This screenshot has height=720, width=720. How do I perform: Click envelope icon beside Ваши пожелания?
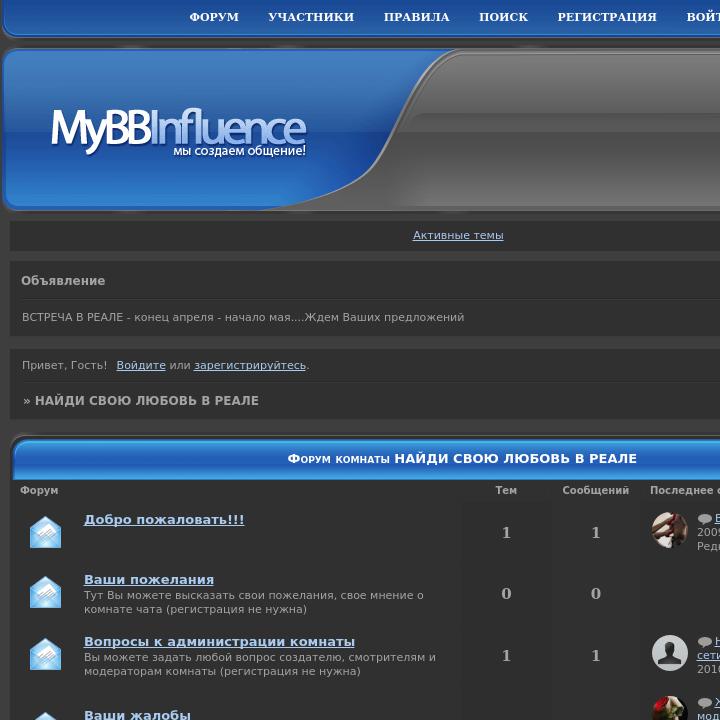point(45,592)
